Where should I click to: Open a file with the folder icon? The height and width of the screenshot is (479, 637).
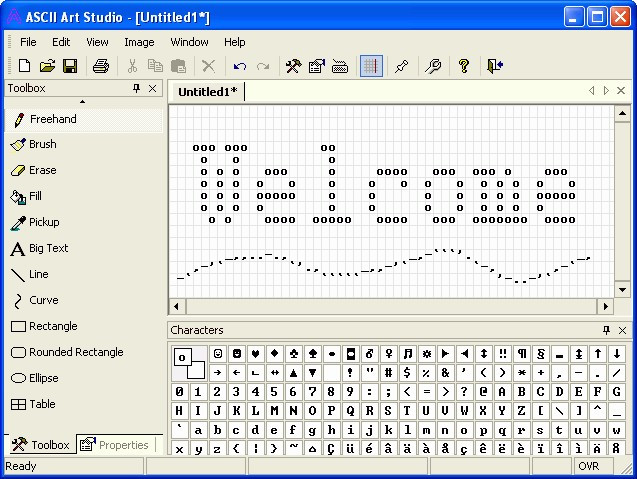tap(47, 66)
